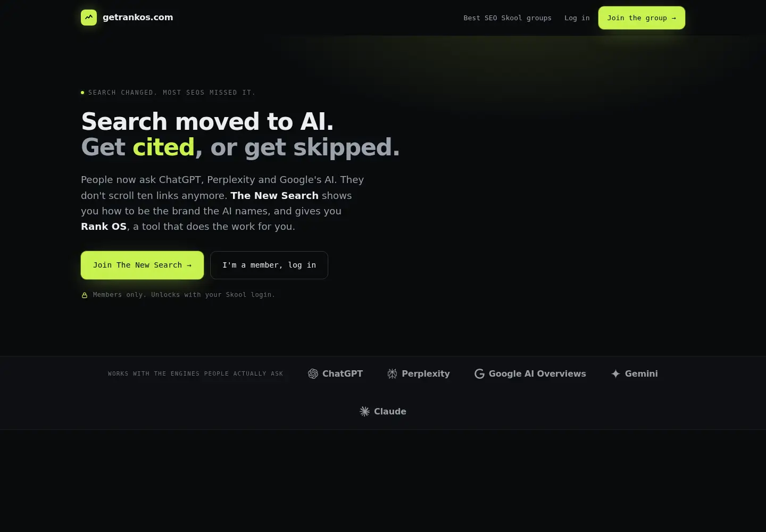Click the Claude starburst icon
Viewport: 766px width, 532px height.
coord(364,411)
